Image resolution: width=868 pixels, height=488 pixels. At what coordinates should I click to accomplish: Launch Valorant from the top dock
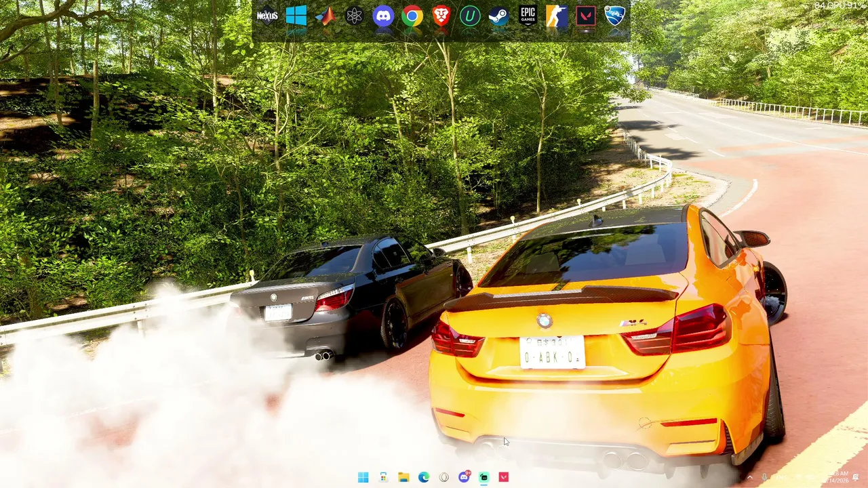coord(586,16)
